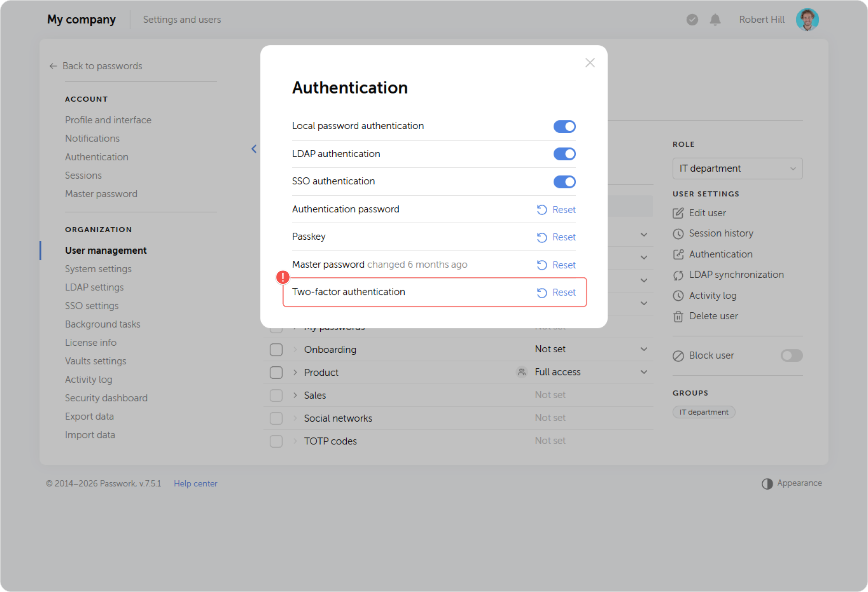The height and width of the screenshot is (592, 868).
Task: Disable Local password authentication
Action: (564, 126)
